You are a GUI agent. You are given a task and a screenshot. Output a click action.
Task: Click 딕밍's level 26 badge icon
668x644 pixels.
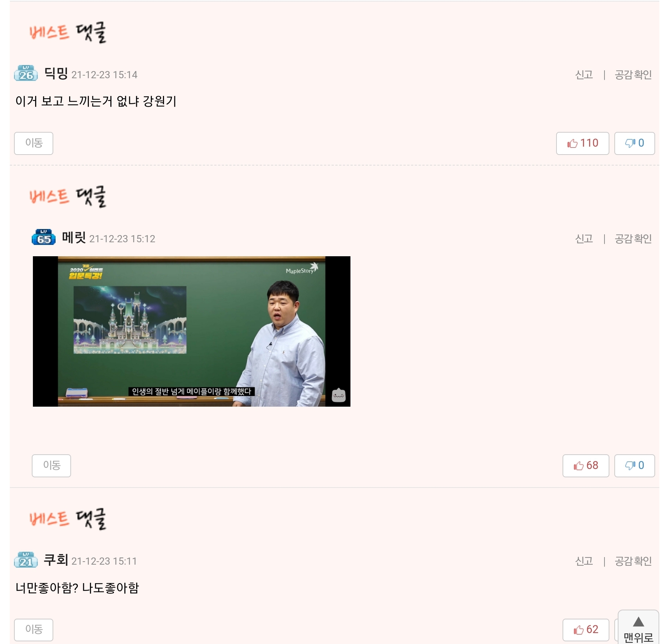pos(26,73)
